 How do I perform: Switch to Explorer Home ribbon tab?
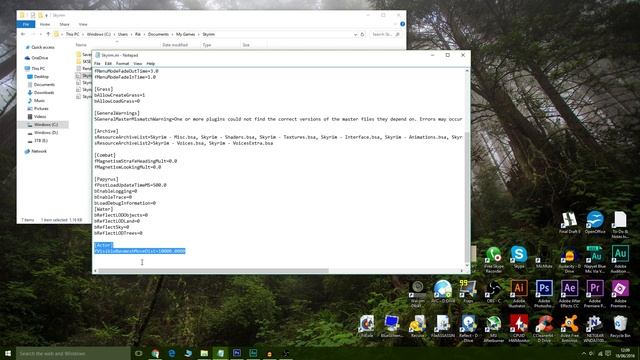[45, 24]
